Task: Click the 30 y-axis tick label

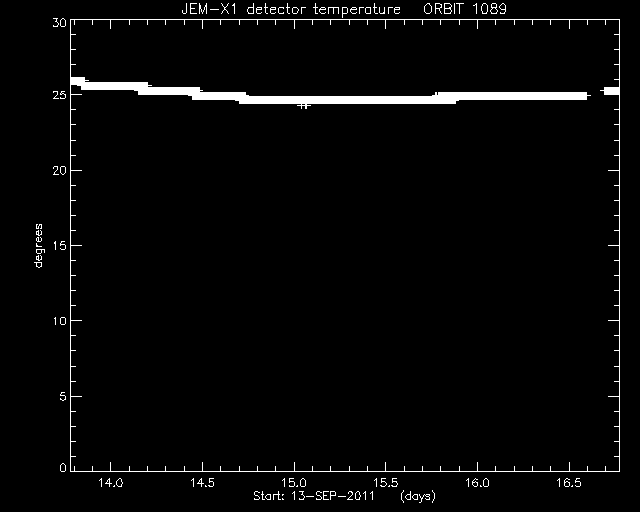Action: pos(59,23)
